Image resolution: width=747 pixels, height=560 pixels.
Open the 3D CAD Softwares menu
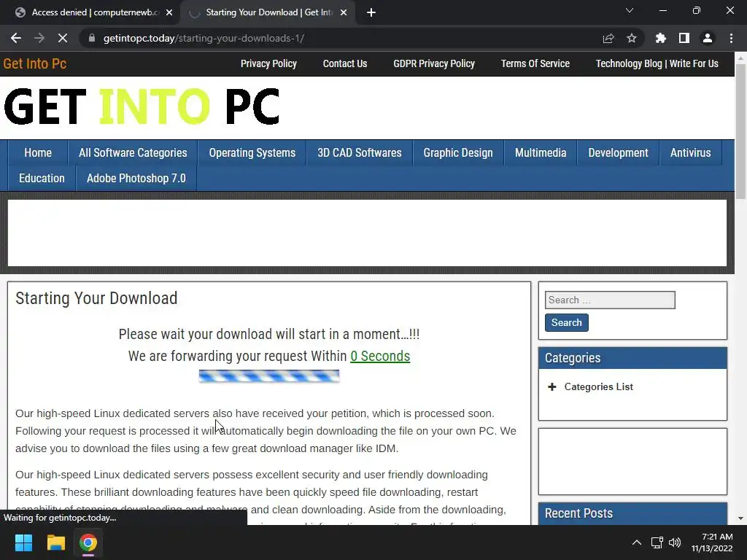pos(359,153)
